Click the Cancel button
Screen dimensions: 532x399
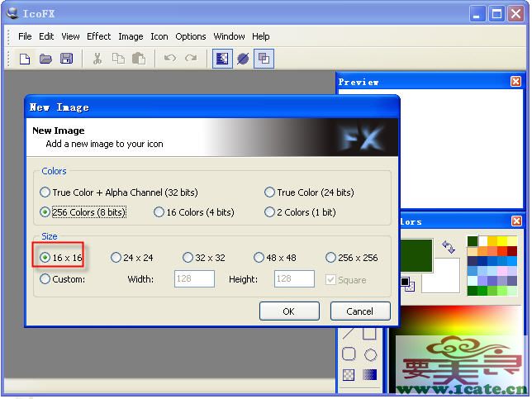tap(360, 311)
